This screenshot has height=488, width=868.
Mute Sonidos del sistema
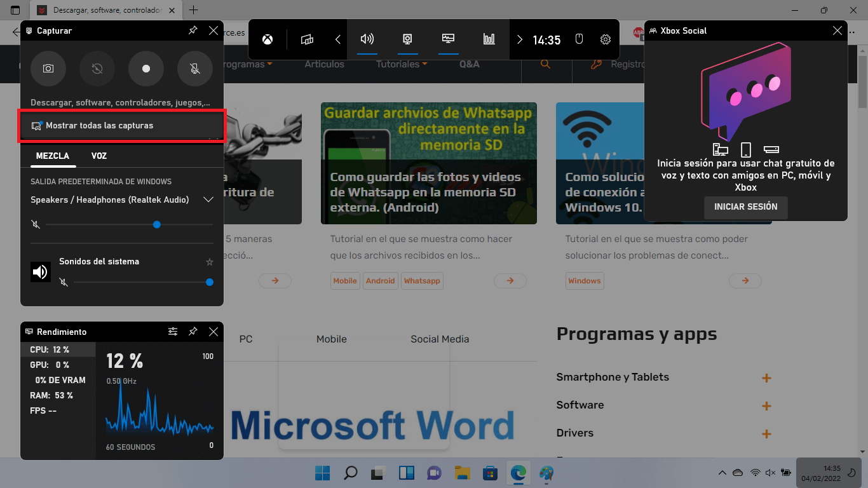point(64,282)
